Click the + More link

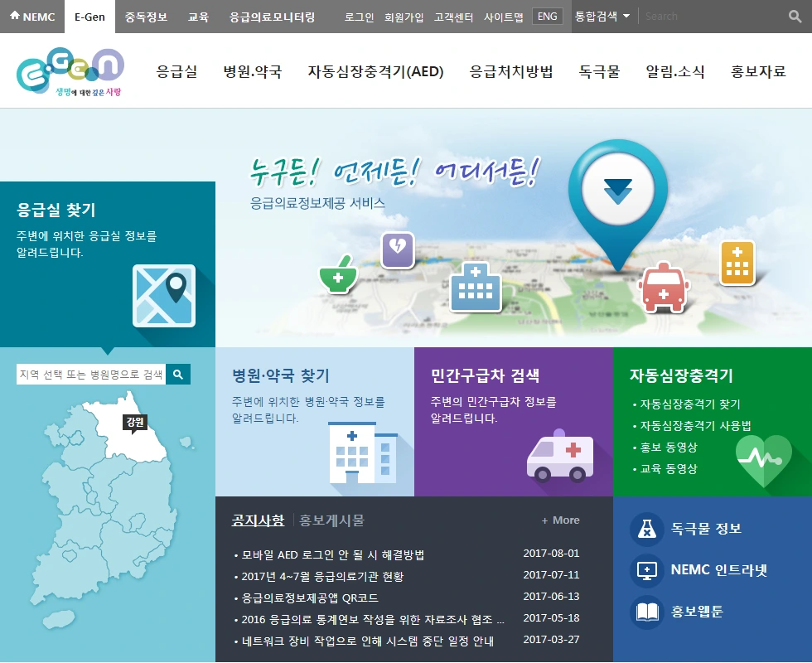(x=560, y=520)
